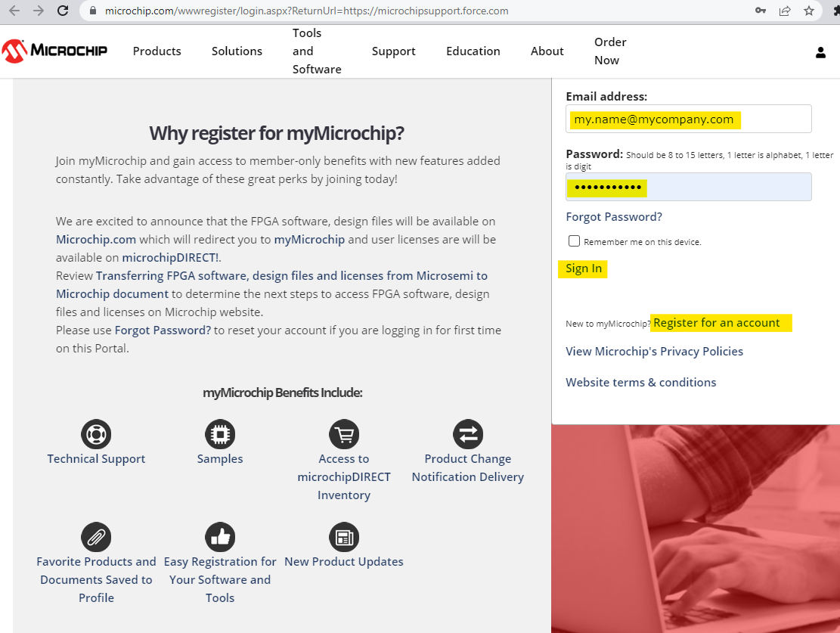
Task: Open the Order Now menu
Action: pyautogui.click(x=610, y=51)
